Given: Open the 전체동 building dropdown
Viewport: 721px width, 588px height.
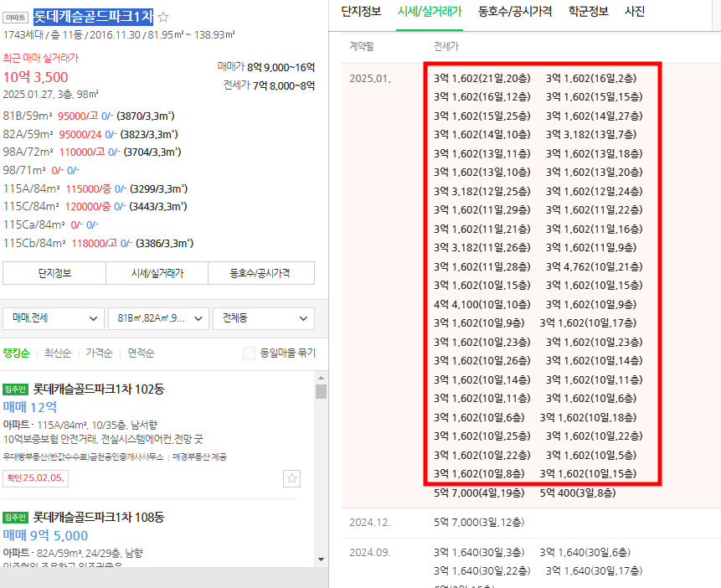Looking at the screenshot, I should [264, 318].
